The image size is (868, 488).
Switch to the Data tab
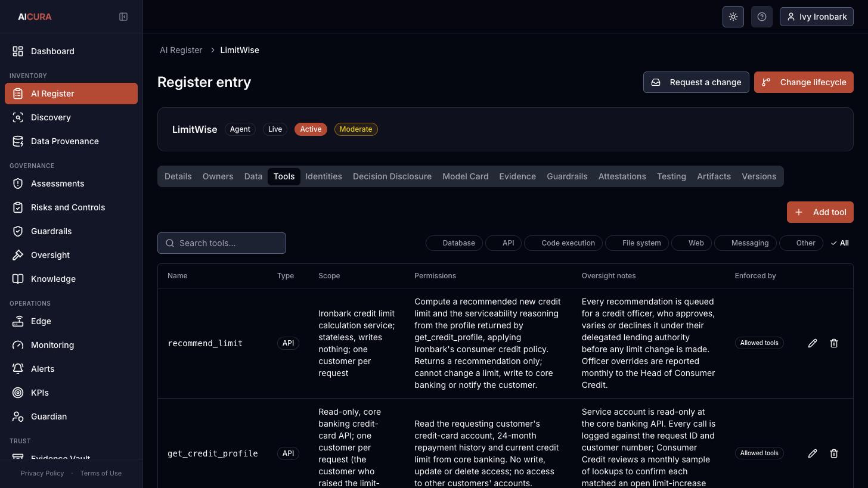(253, 176)
